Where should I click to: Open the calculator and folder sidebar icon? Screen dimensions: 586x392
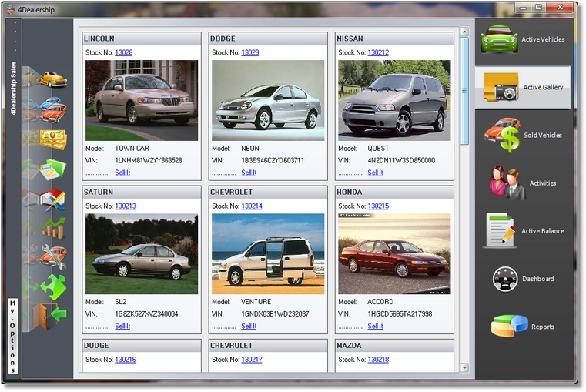tap(53, 169)
